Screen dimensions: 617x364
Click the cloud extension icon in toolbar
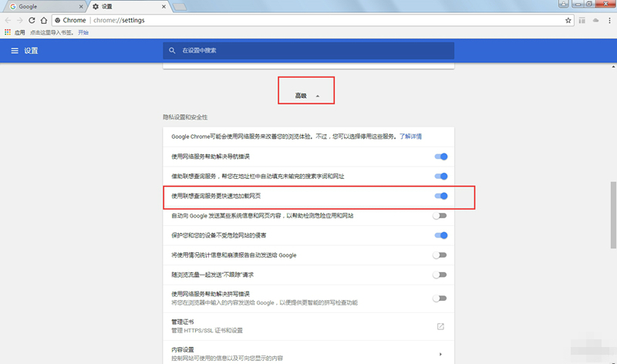[x=595, y=20]
